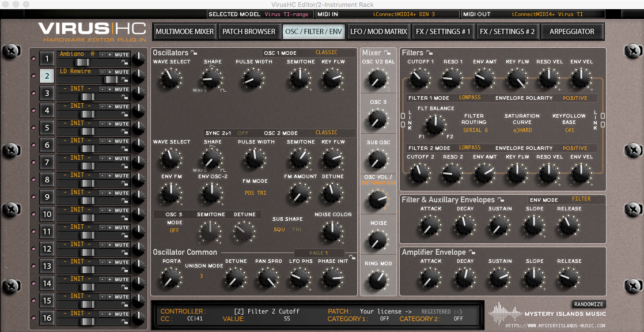Switch to the LFO / MOD MATRIX tab

[378, 32]
